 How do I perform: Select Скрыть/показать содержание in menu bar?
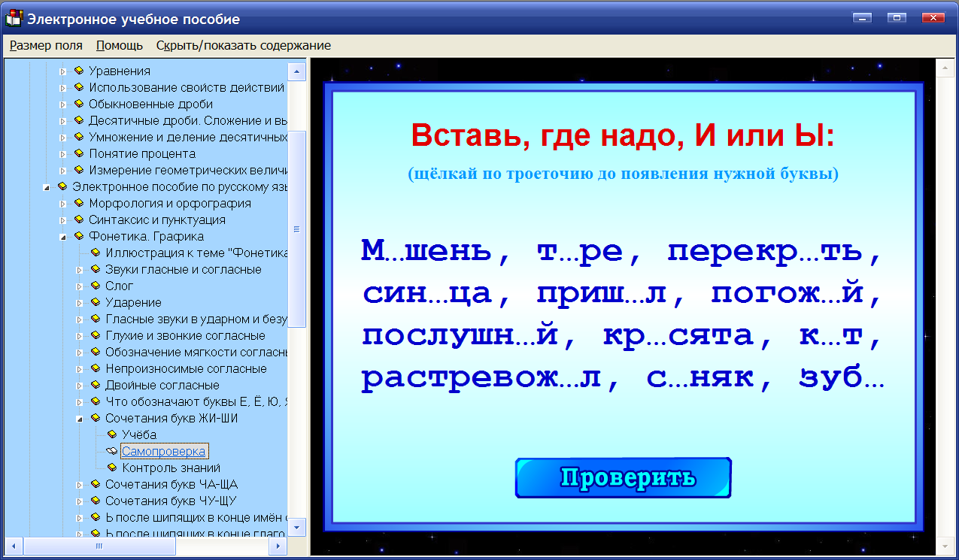[x=244, y=45]
